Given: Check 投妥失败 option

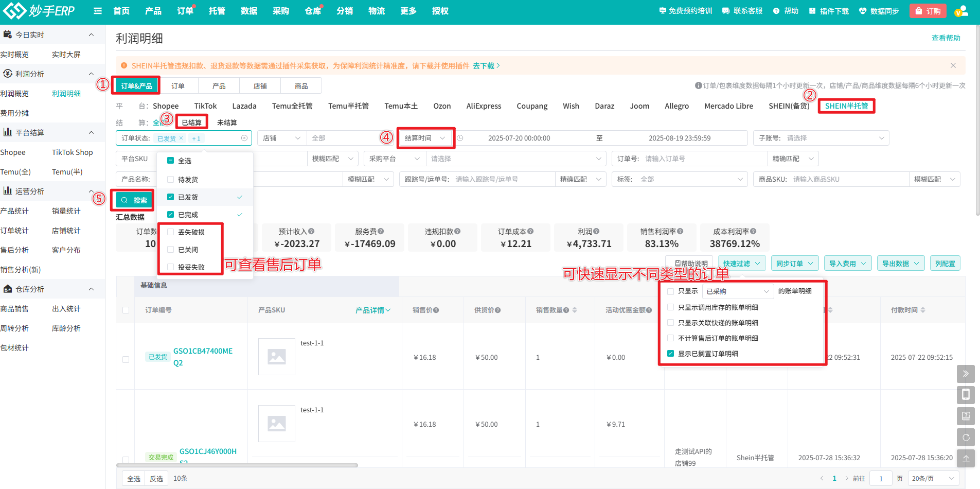Looking at the screenshot, I should coord(170,267).
